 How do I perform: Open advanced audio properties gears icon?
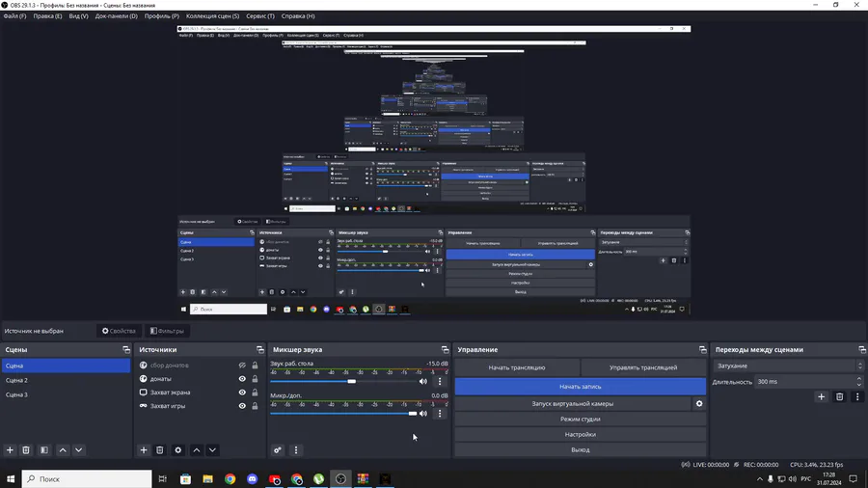pyautogui.click(x=278, y=450)
